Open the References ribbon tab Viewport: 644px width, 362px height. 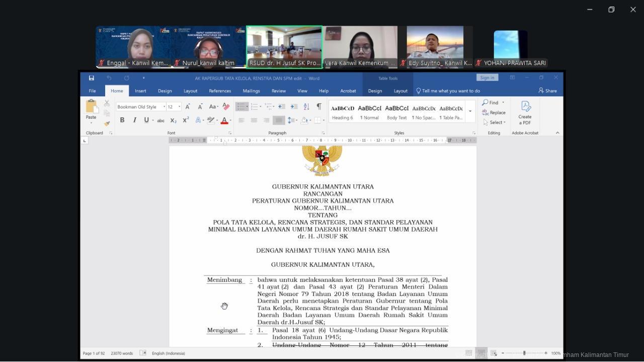pos(220,91)
